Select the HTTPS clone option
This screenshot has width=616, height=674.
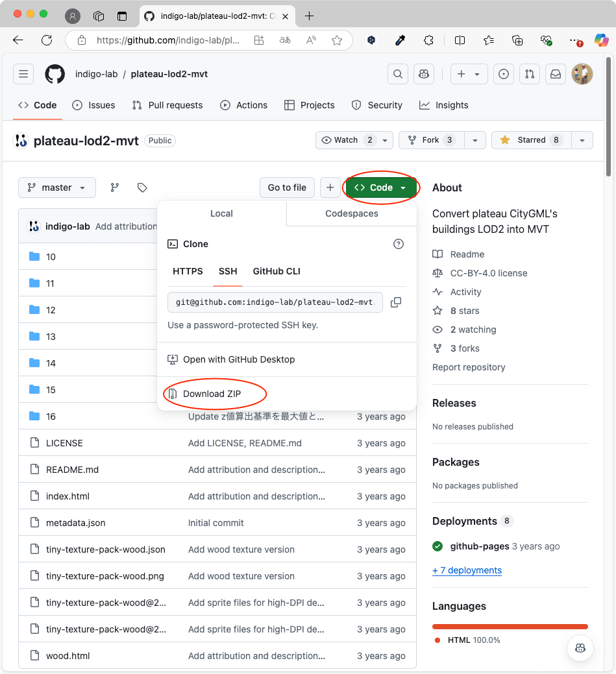coord(188,271)
